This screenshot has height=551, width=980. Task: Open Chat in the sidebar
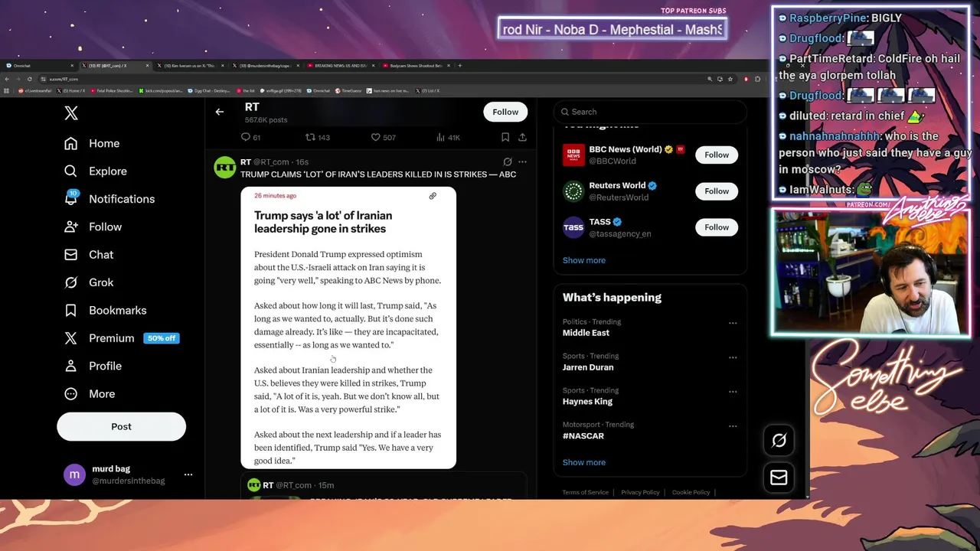tap(89, 255)
